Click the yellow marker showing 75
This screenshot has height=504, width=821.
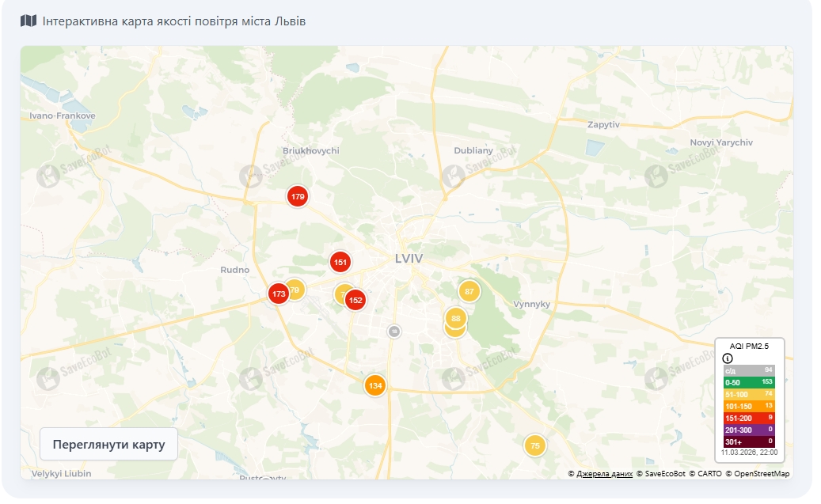[535, 445]
